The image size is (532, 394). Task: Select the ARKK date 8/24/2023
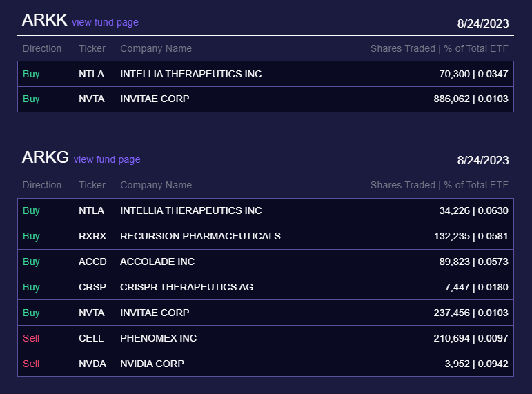483,23
